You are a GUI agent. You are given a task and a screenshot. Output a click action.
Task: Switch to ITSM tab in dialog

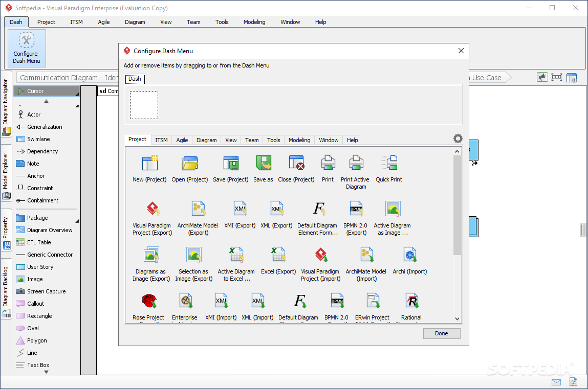tap(162, 140)
